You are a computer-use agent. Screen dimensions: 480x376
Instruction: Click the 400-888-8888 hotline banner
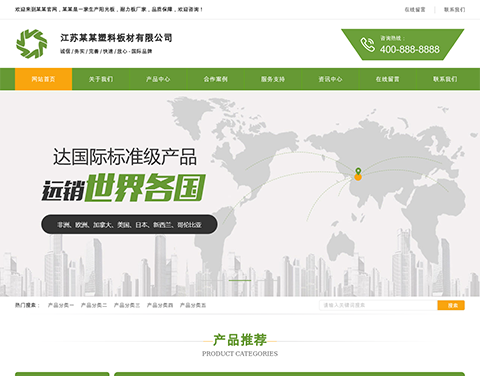pos(403,45)
